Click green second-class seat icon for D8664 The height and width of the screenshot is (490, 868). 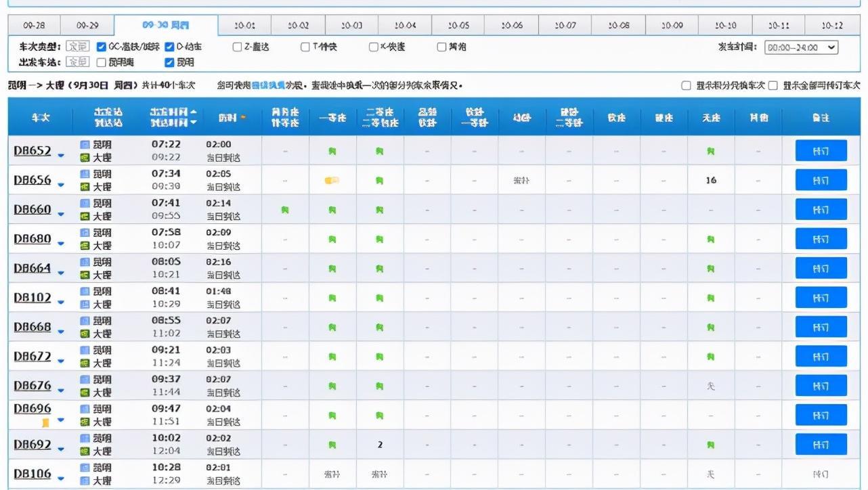380,269
